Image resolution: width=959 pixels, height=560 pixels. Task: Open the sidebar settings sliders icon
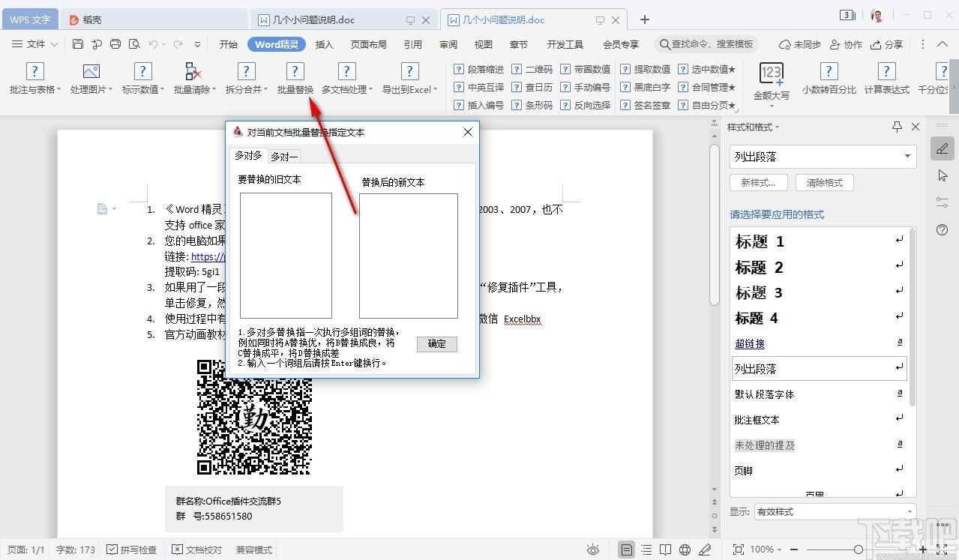[x=943, y=202]
